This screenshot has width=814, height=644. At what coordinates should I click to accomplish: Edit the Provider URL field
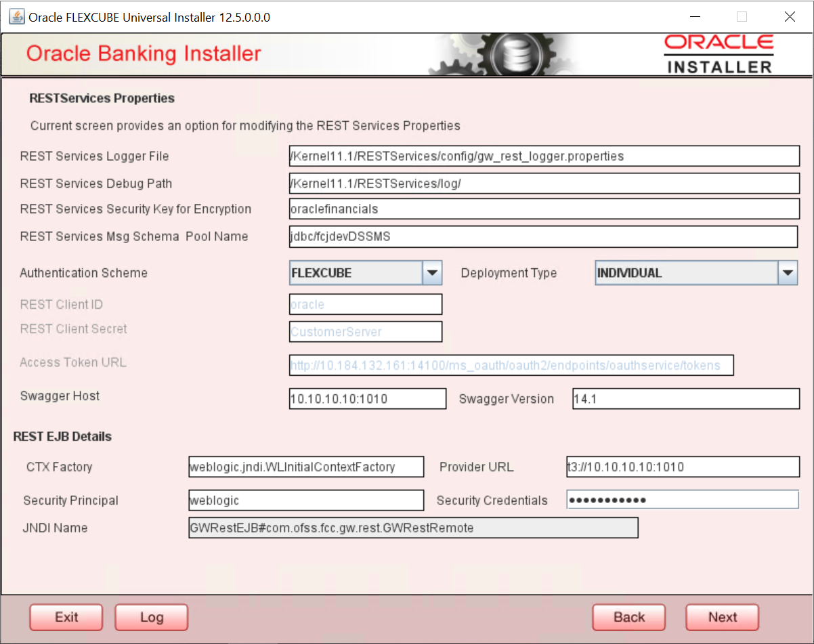click(683, 467)
